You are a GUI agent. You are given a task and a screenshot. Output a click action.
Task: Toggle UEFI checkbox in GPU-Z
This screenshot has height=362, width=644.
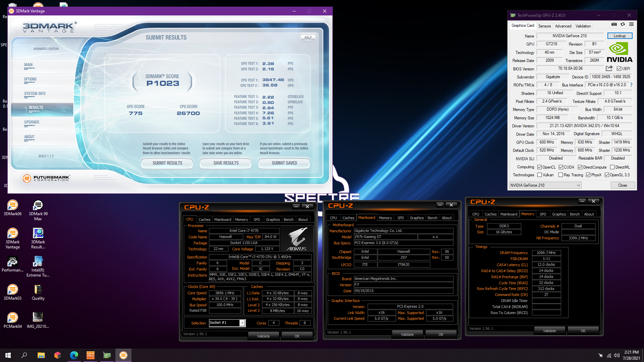619,69
